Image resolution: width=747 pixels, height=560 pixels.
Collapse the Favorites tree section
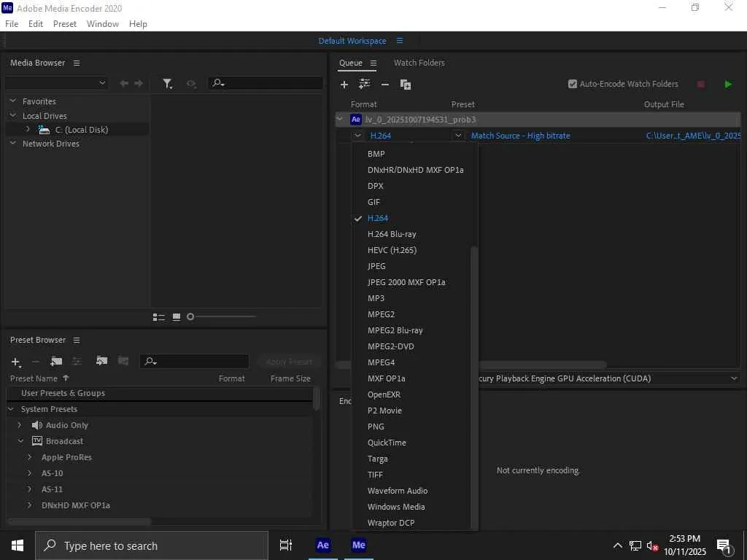point(13,101)
